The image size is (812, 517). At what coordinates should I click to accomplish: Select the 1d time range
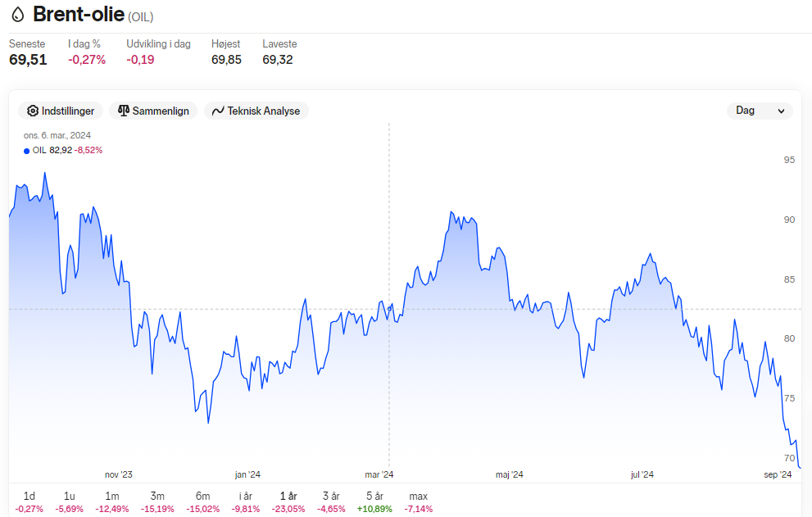tap(29, 502)
